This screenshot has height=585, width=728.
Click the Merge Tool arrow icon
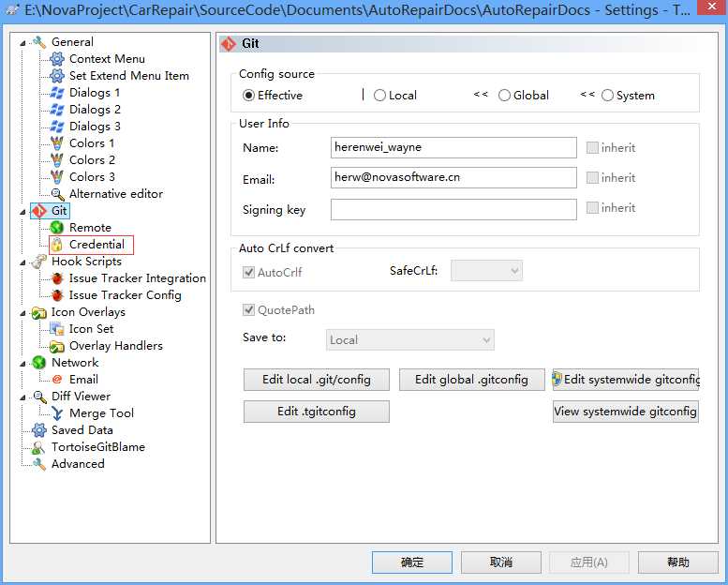click(x=56, y=413)
